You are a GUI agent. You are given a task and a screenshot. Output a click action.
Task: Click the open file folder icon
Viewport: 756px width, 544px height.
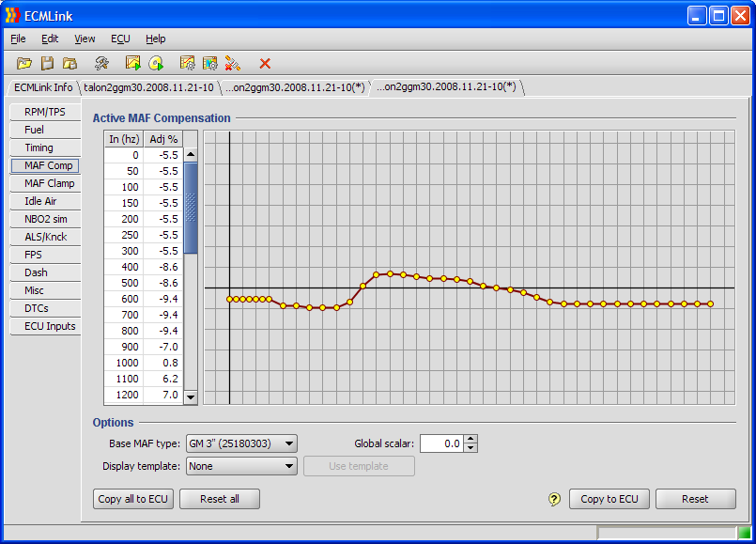point(24,63)
